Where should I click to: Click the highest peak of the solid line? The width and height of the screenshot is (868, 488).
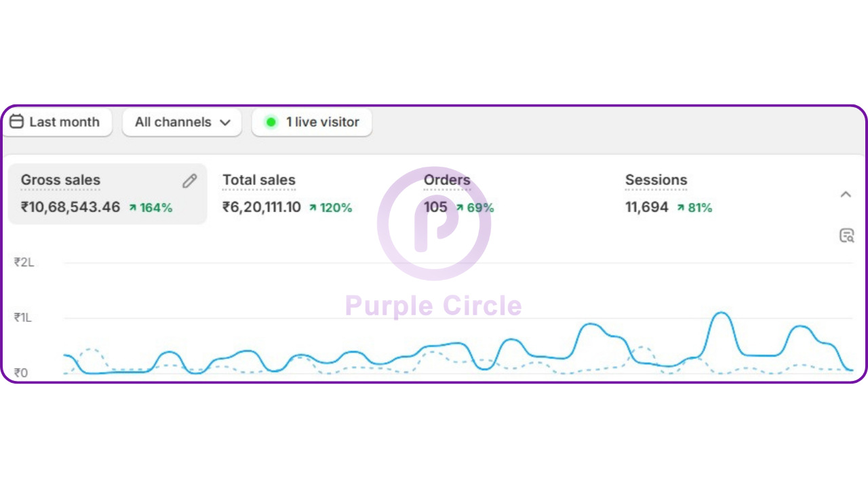click(722, 313)
